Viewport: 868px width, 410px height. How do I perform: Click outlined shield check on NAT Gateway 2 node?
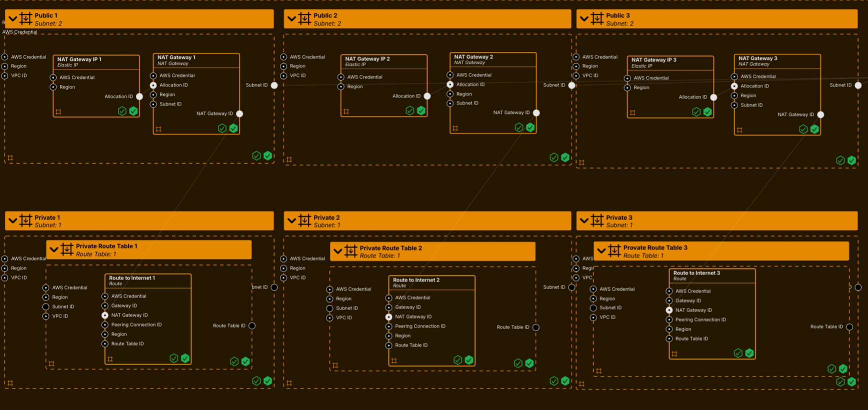519,127
